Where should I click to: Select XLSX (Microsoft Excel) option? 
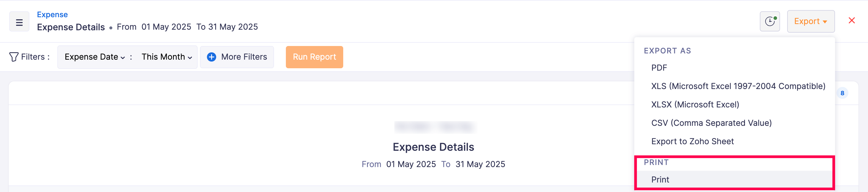(695, 104)
